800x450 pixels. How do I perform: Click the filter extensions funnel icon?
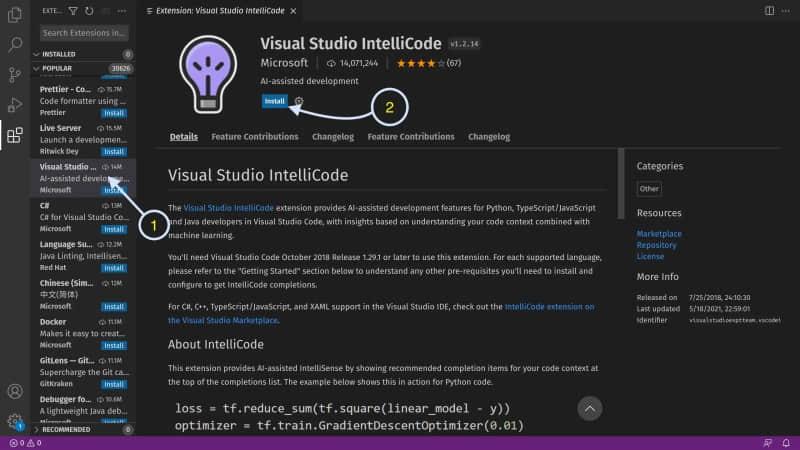pyautogui.click(x=73, y=11)
